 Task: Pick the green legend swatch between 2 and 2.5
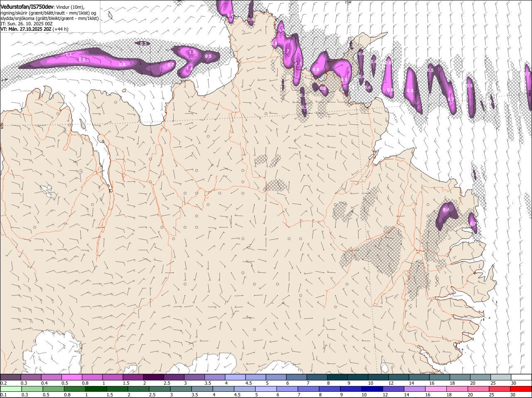click(x=139, y=389)
